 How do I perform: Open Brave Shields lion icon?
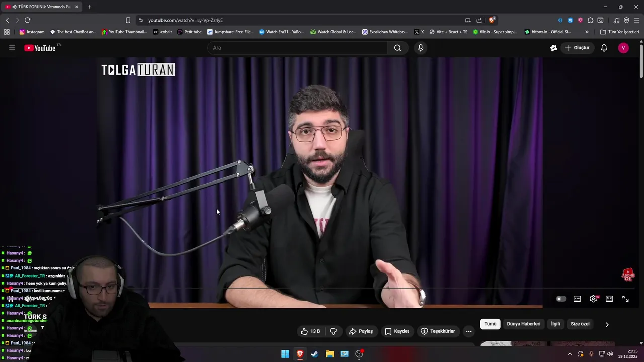[492, 20]
